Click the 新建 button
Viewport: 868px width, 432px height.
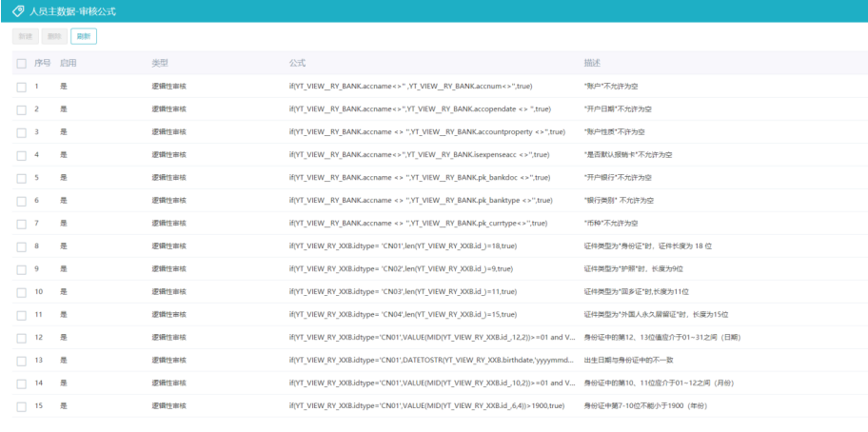coord(27,36)
